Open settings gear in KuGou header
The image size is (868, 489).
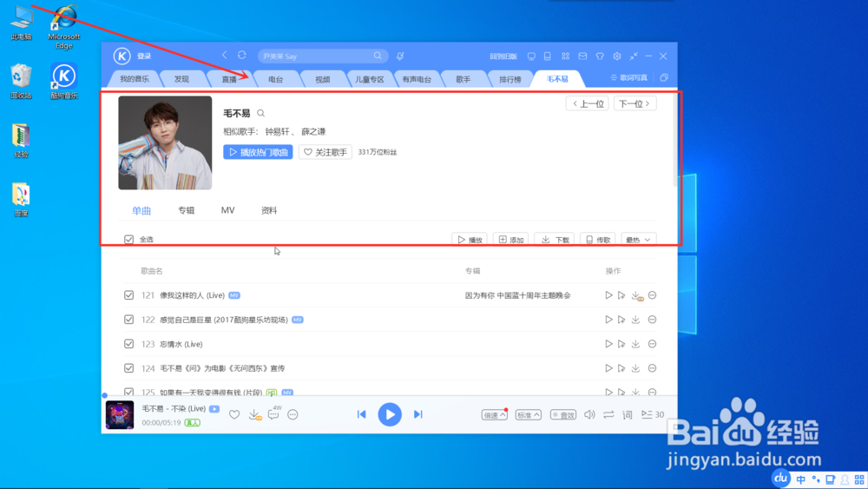tap(616, 56)
